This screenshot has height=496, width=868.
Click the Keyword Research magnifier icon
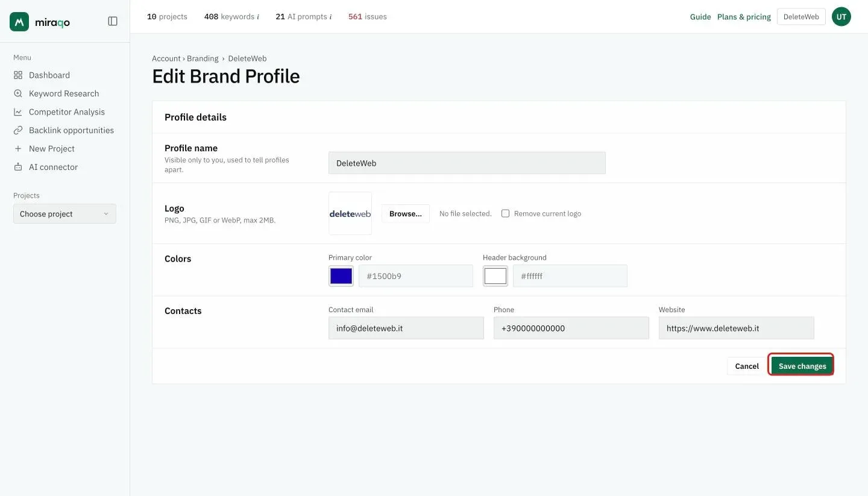click(18, 93)
